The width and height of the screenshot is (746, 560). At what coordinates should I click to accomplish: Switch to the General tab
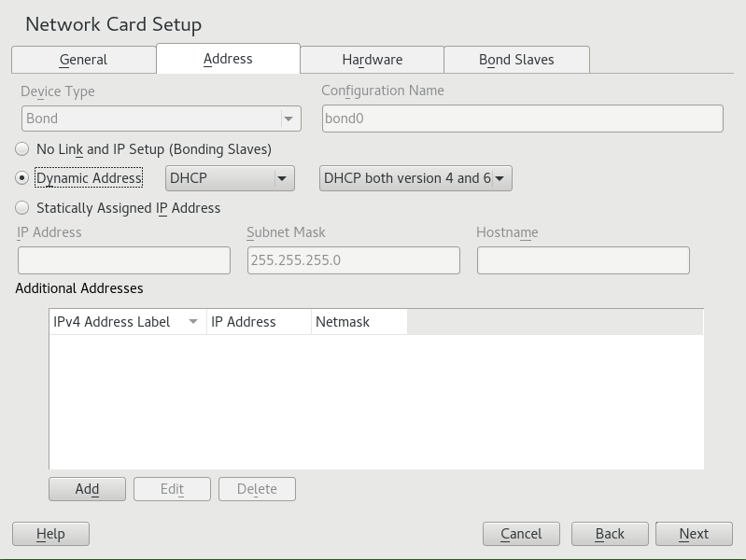point(83,60)
